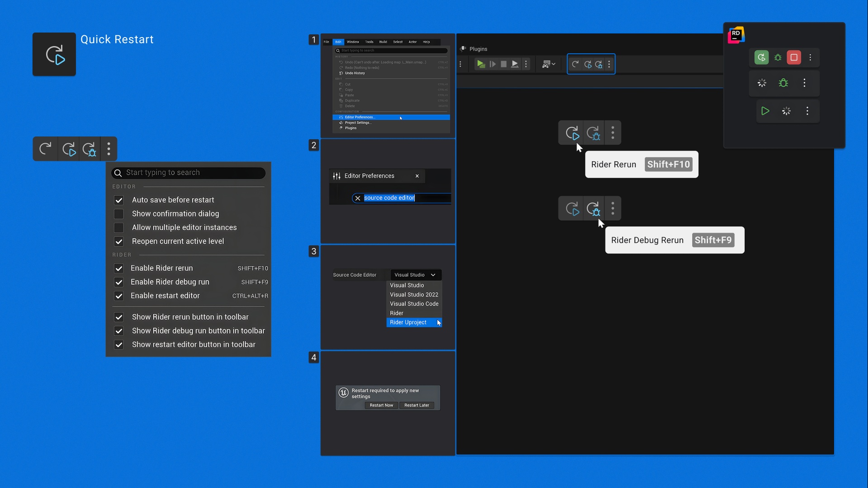The image size is (868, 488).
Task: Click Rider debug rerun icon above settings menu
Action: [x=90, y=149]
